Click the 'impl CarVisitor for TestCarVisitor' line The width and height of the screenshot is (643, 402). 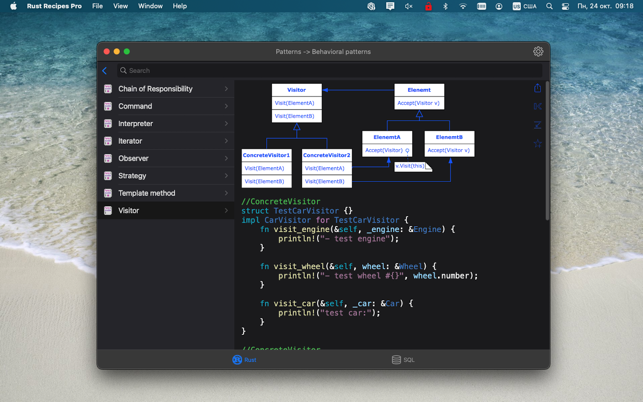click(x=325, y=220)
